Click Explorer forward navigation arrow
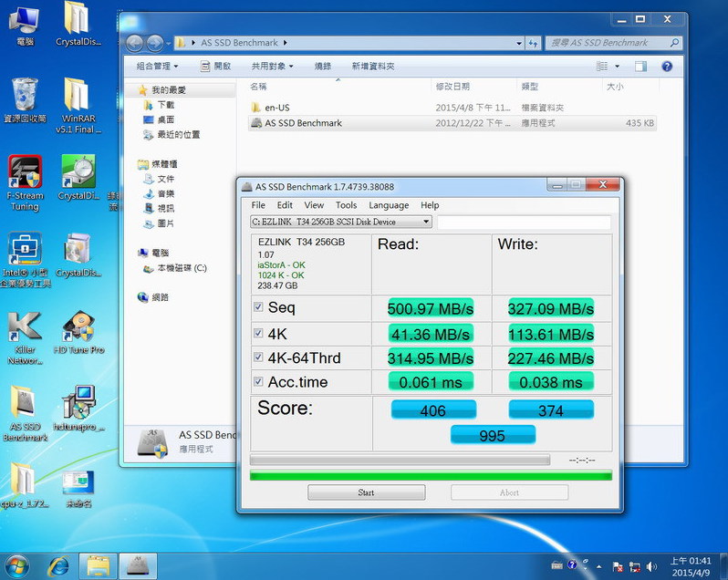728x580 pixels. [155, 44]
